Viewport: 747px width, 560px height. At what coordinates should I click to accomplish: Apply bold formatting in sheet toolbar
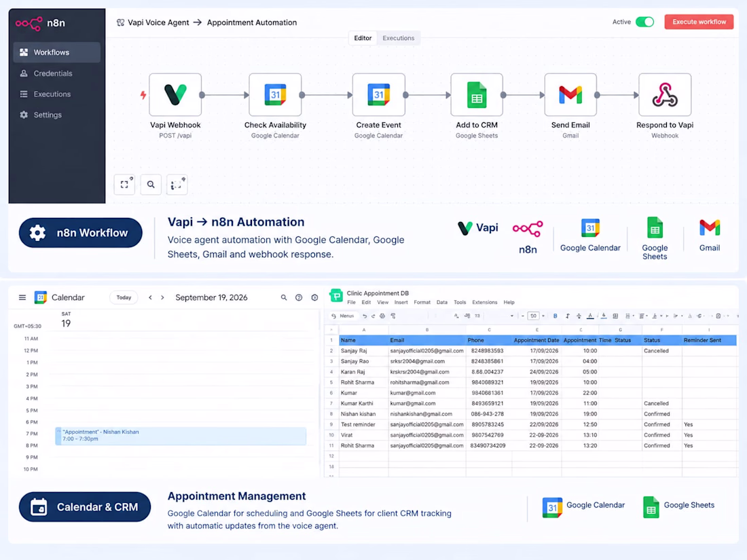point(555,316)
